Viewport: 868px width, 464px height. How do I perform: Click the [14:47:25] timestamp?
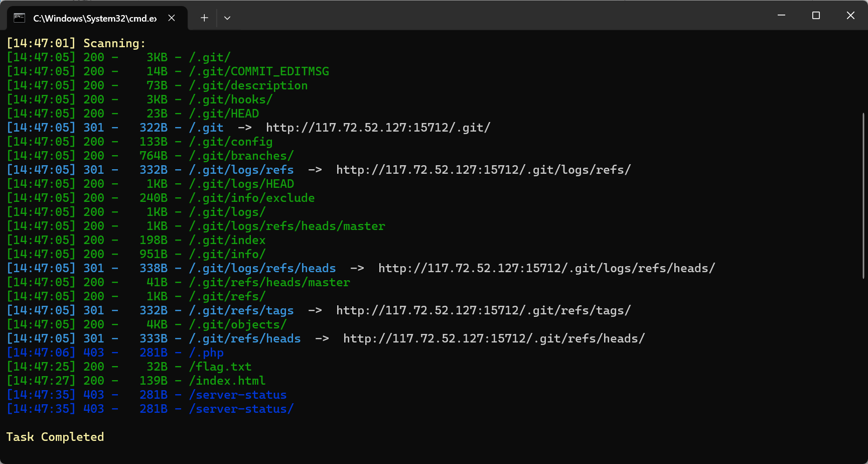[41, 367]
